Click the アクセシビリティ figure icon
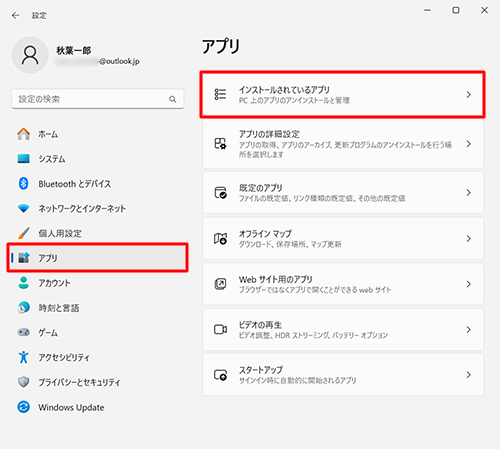The width and height of the screenshot is (500, 449). click(x=23, y=357)
